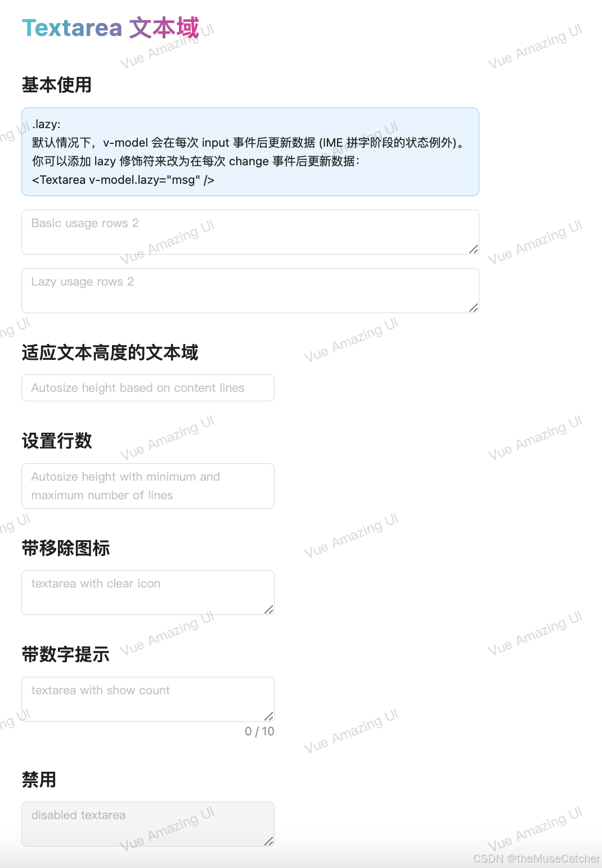Click the blue .lazy tip box
This screenshot has width=602, height=868.
point(250,152)
